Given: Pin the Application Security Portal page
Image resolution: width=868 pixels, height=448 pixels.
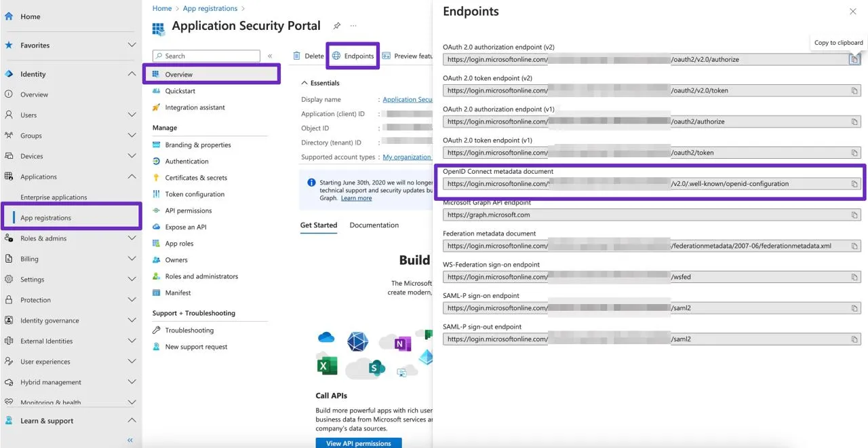Looking at the screenshot, I should tap(337, 26).
